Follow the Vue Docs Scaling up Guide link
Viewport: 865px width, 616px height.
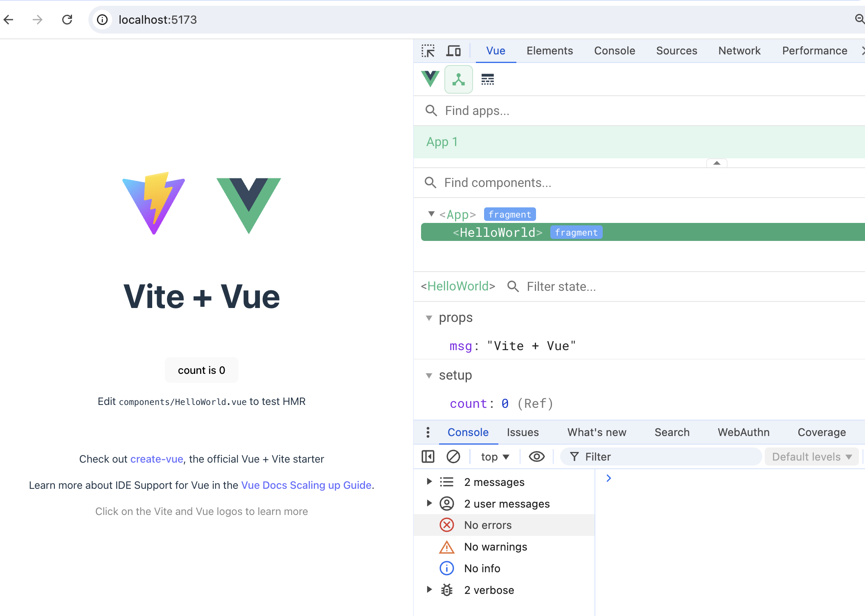(306, 485)
